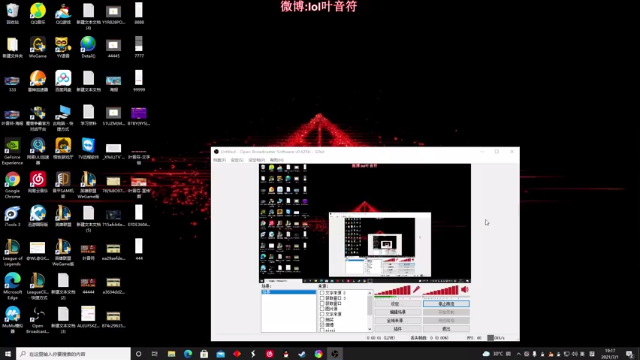Uncheck the 微博 source checkbox
This screenshot has width=640, height=360.
(322, 325)
